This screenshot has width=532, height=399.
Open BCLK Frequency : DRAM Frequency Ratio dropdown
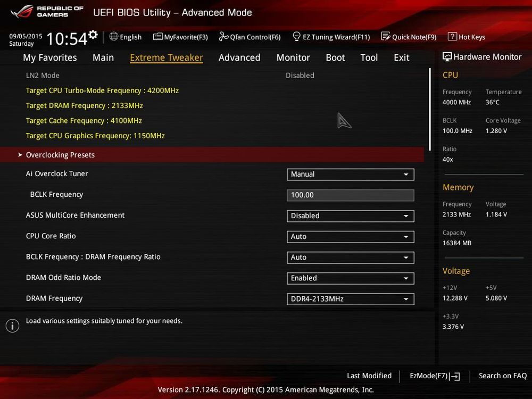[350, 257]
